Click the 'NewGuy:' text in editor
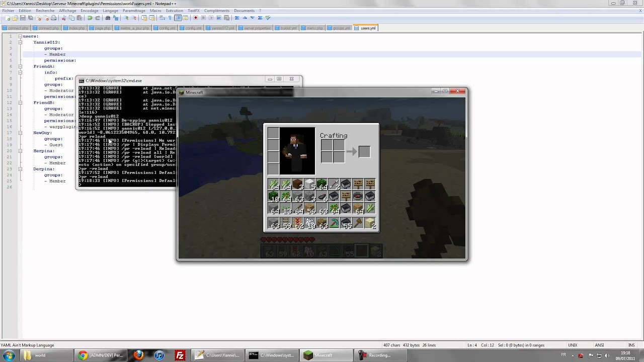Image resolution: width=644 pixels, height=362 pixels. pos(42,133)
